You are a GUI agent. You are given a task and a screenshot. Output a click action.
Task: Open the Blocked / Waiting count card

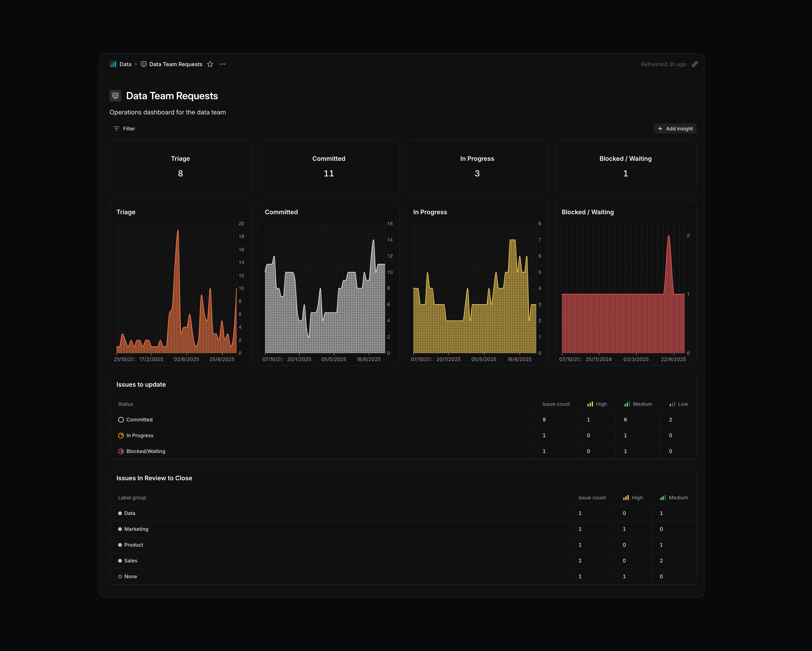[x=625, y=167]
